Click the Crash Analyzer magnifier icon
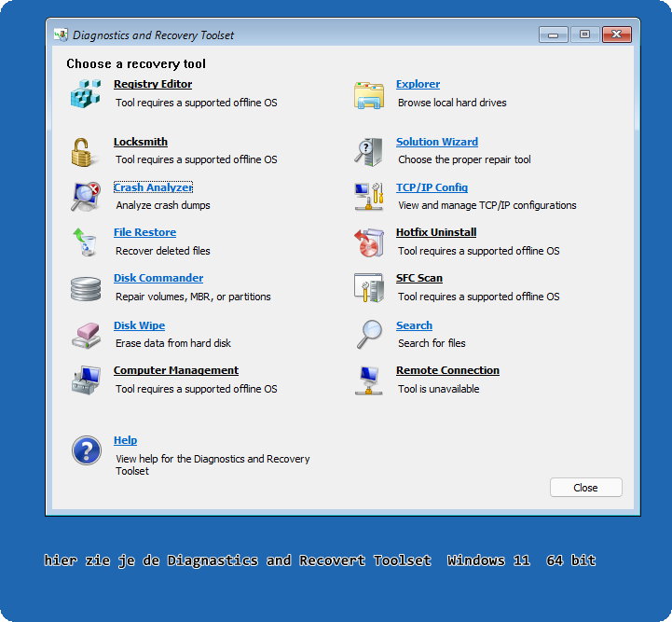Image resolution: width=672 pixels, height=622 pixels. click(x=86, y=197)
